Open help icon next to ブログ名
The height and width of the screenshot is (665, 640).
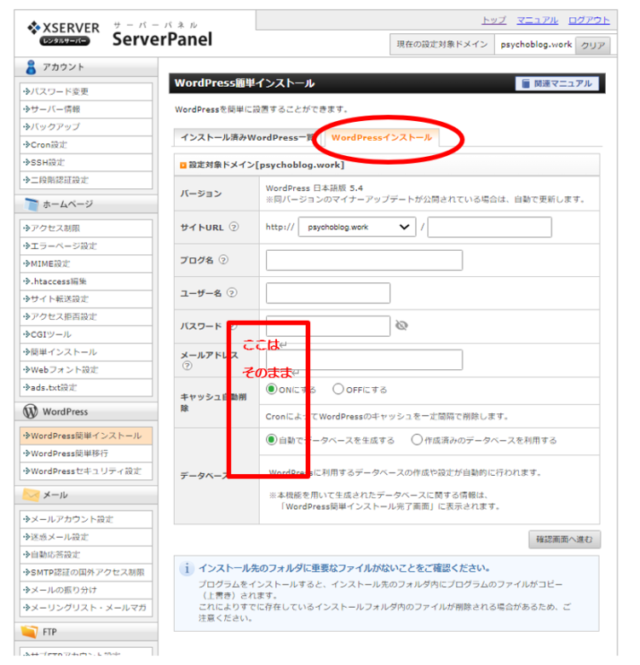click(224, 260)
